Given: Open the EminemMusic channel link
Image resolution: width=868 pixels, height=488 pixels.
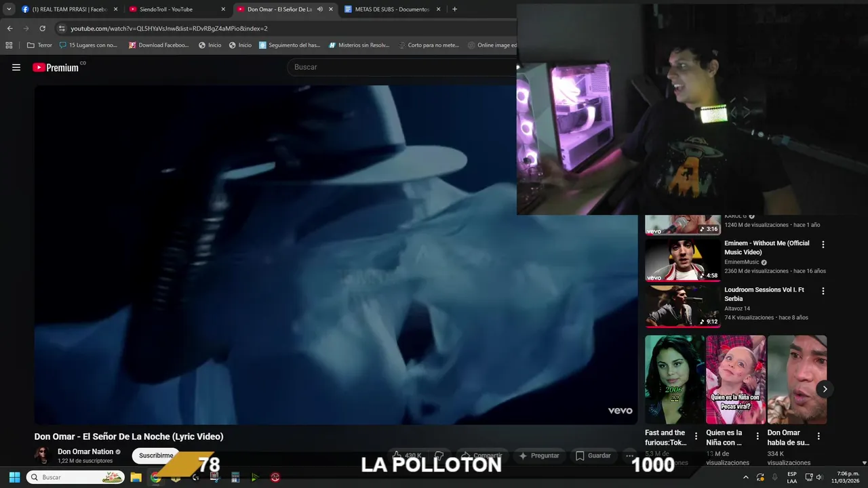Looking at the screenshot, I should point(742,262).
